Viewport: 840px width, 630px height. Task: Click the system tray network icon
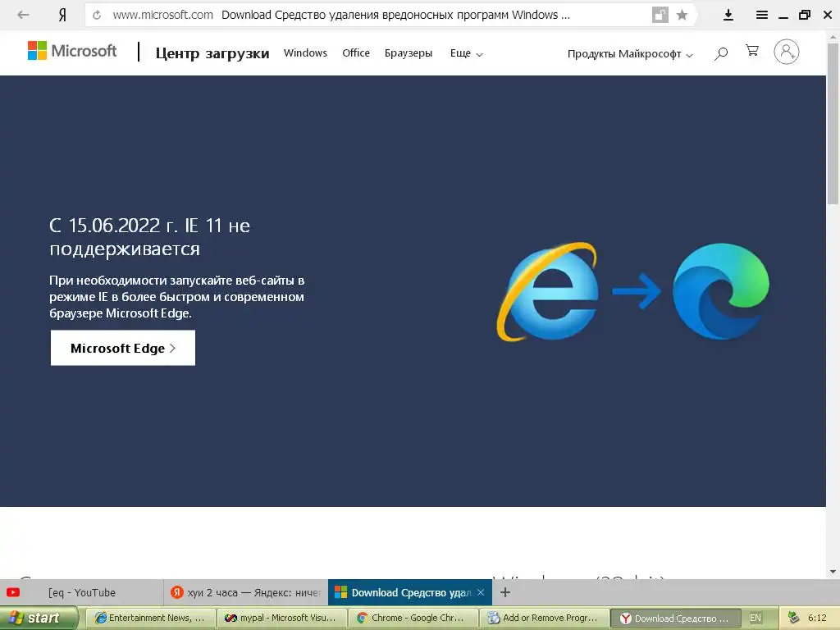click(793, 617)
